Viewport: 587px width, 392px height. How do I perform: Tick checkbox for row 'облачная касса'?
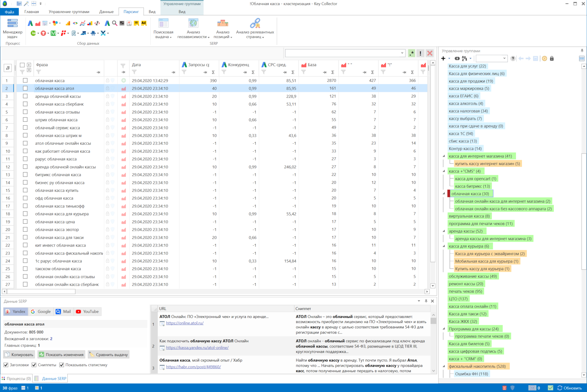pyautogui.click(x=25, y=80)
